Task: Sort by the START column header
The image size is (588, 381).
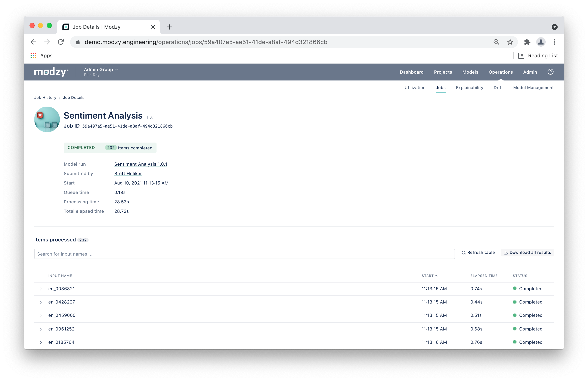Action: click(x=429, y=276)
